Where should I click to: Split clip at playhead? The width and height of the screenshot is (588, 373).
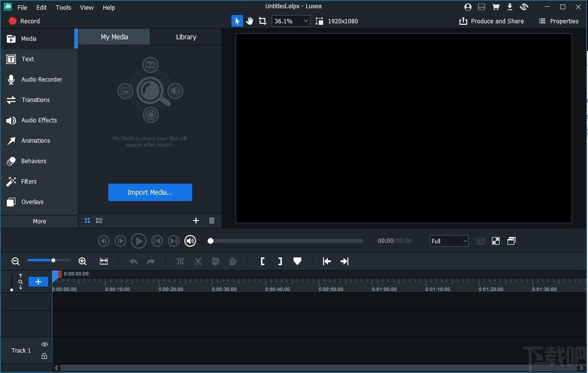click(x=180, y=261)
